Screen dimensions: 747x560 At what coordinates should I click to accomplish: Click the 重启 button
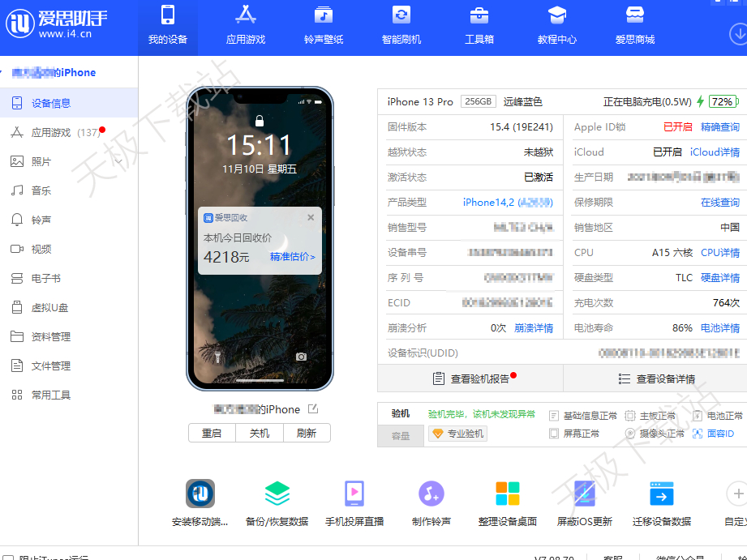pos(212,433)
